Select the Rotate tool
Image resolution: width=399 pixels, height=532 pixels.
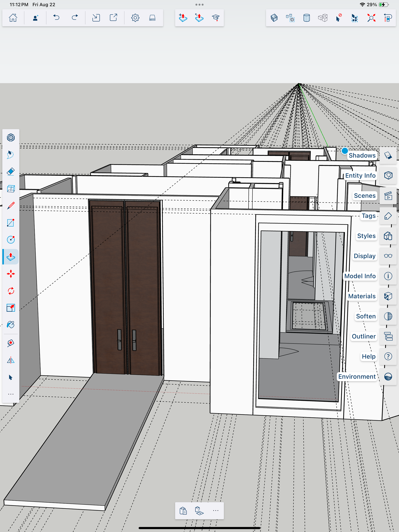(11, 291)
